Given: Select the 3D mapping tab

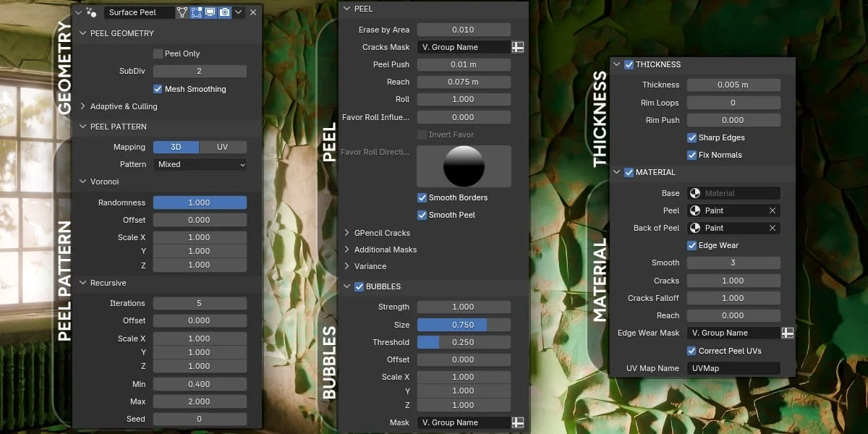Looking at the screenshot, I should [x=176, y=146].
